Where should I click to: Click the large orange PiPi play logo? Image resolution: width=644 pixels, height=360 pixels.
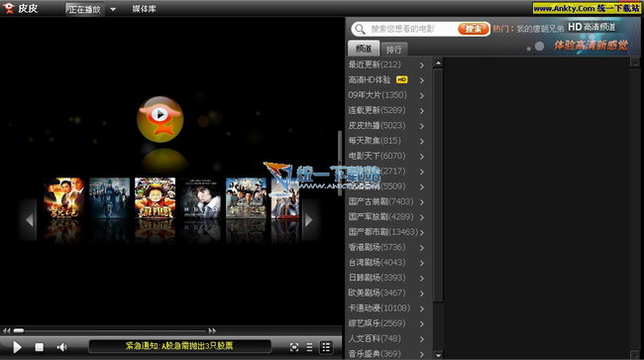(161, 119)
